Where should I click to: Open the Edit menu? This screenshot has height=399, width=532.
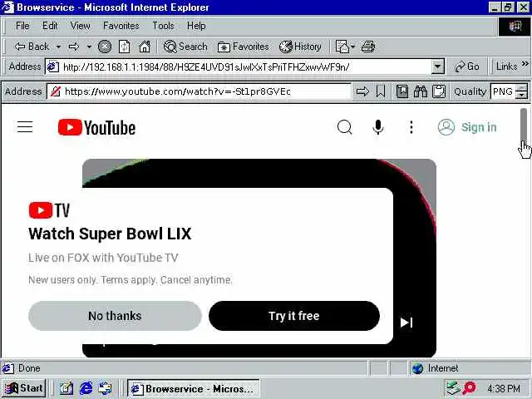50,26
